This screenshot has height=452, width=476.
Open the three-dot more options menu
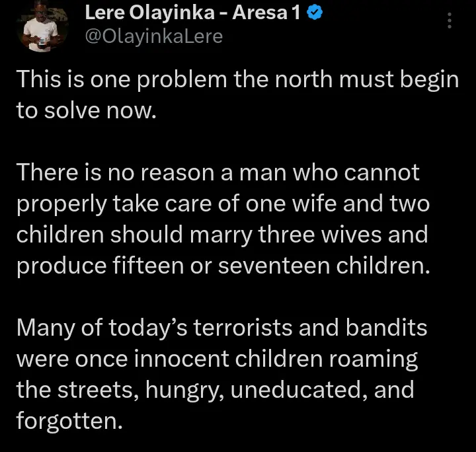pyautogui.click(x=450, y=21)
